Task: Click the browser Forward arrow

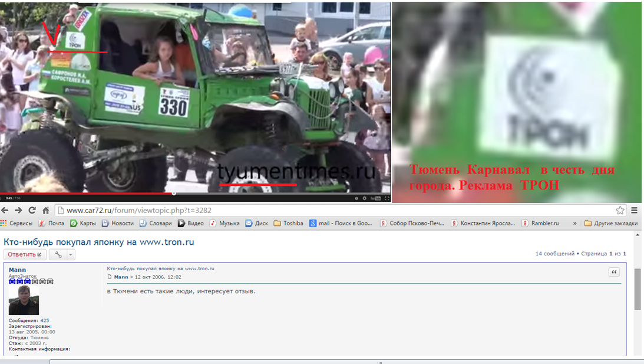Action: click(x=18, y=210)
